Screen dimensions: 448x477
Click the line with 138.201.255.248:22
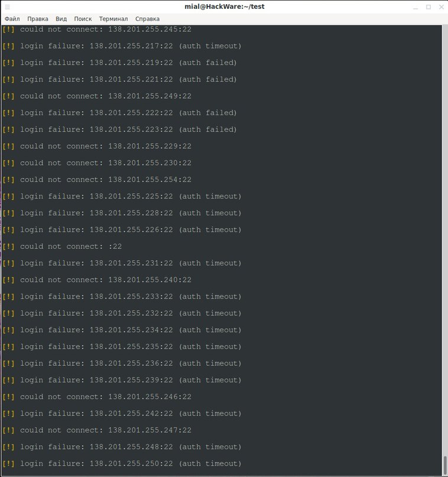[x=122, y=447]
